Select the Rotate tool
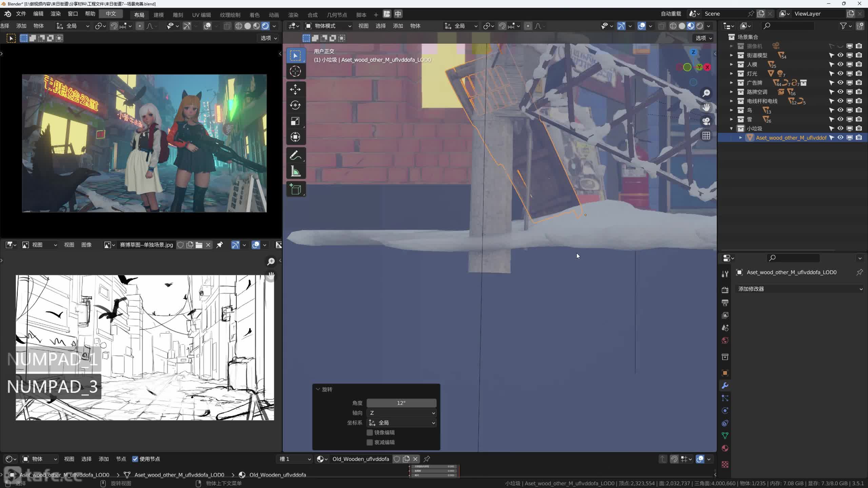The height and width of the screenshot is (488, 868). coord(295,105)
